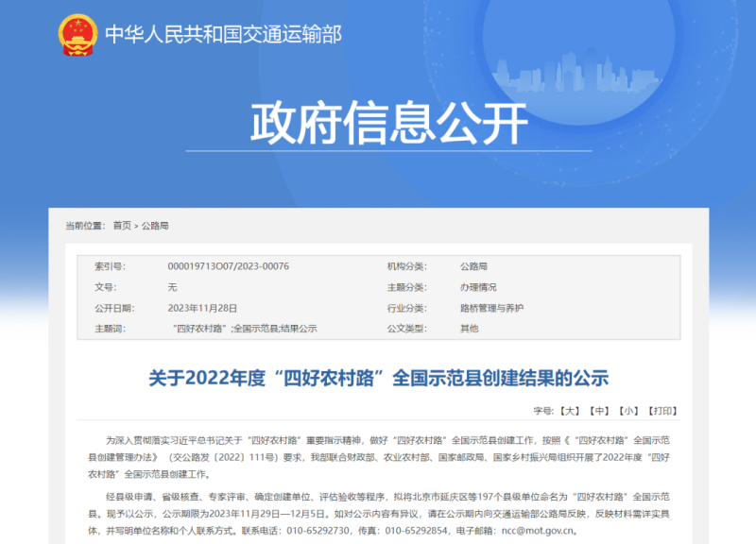756x544 pixels.
Task: Select index number 000019713O07/2023-00076
Action: coord(228,266)
